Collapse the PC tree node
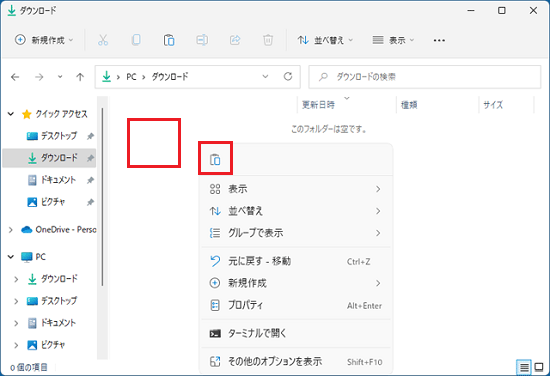The height and width of the screenshot is (376, 550). pos(11,257)
